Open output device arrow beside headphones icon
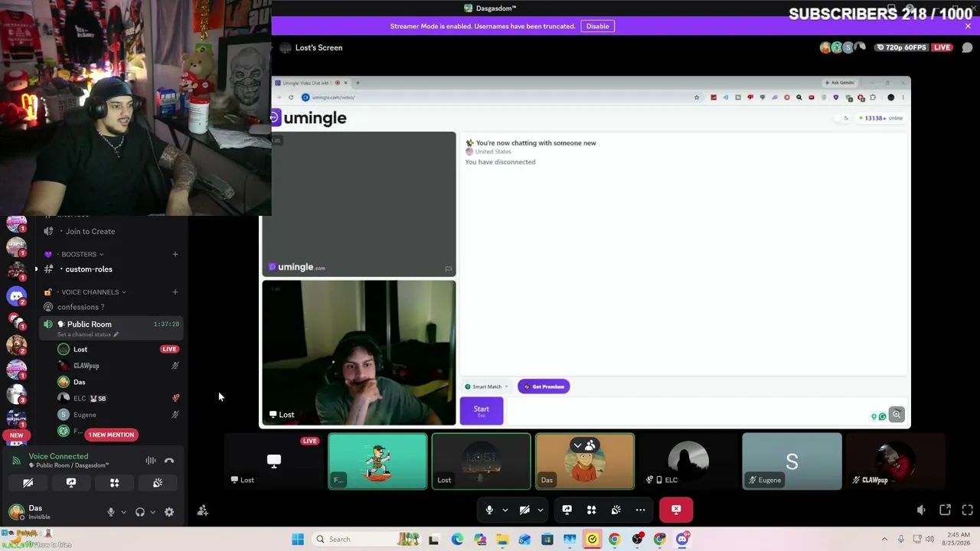The height and width of the screenshot is (551, 980). [x=152, y=512]
